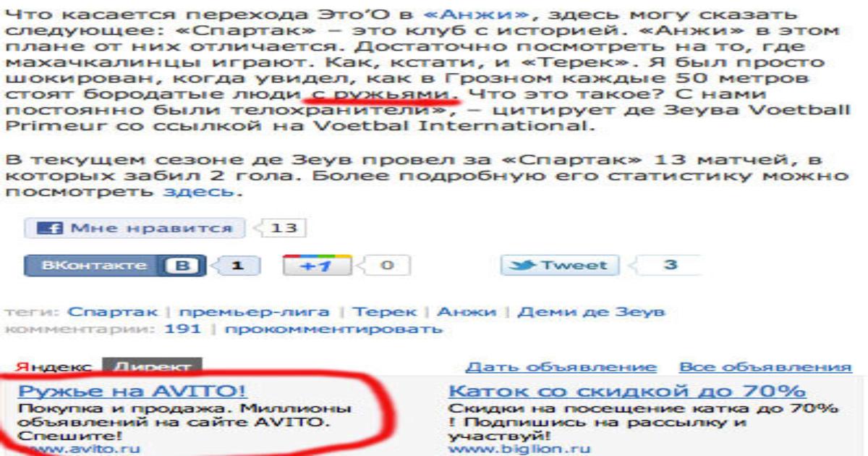Image resolution: width=868 pixels, height=456 pixels.
Task: Click 'Дать объявление' in Yandex Direct block
Action: (x=561, y=367)
